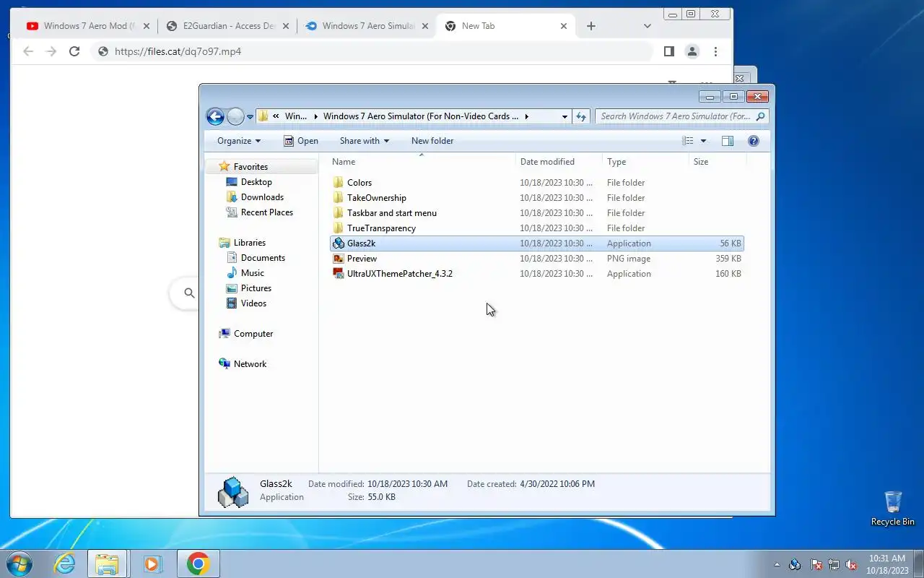Switch to Windows 7 Aero Simulator tab
This screenshot has height=578, width=924.
click(367, 26)
